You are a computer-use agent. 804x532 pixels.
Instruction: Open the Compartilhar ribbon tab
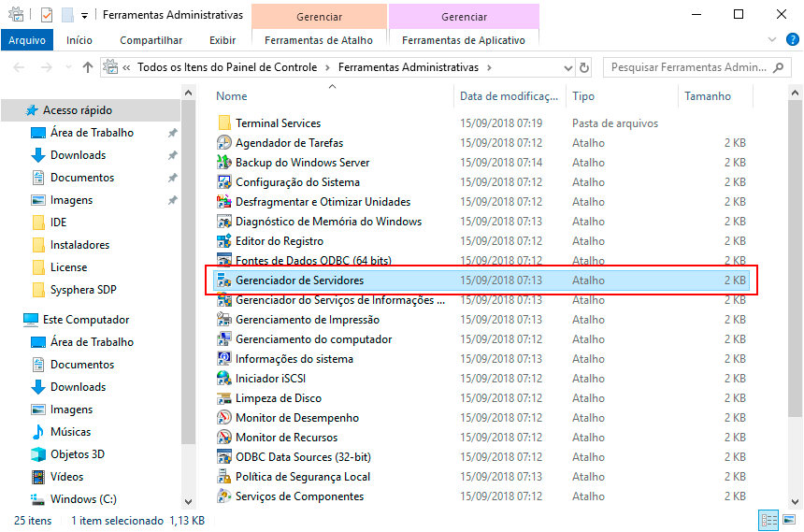pos(151,40)
